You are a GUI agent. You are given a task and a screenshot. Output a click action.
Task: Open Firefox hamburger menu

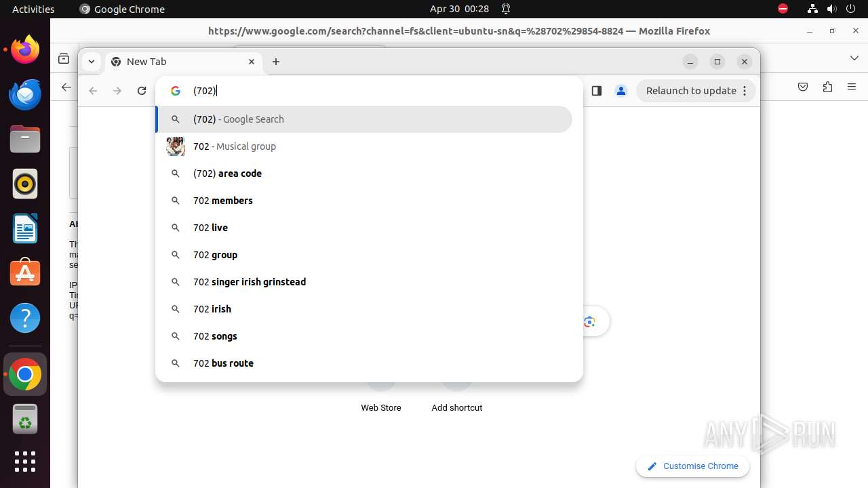click(x=852, y=87)
